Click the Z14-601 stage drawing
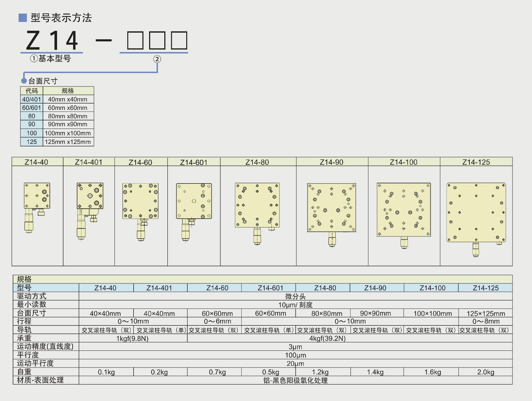Image resolution: width=532 pixels, height=401 pixels. 194,201
